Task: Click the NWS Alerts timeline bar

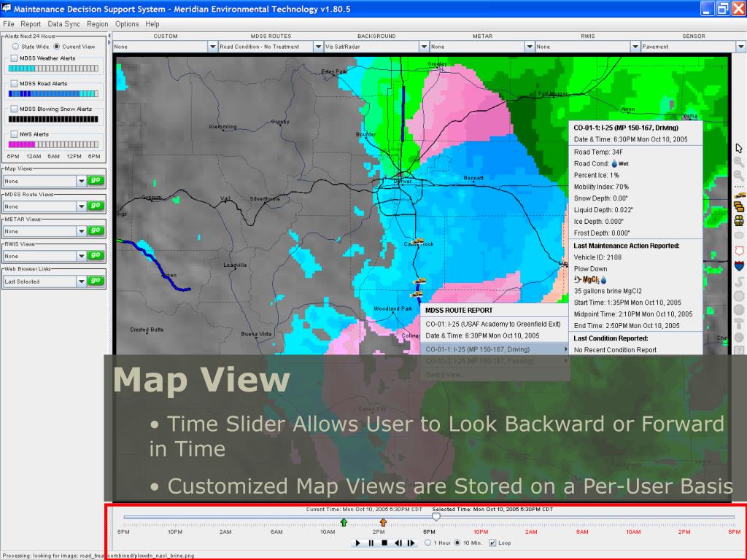Action: pyautogui.click(x=53, y=144)
